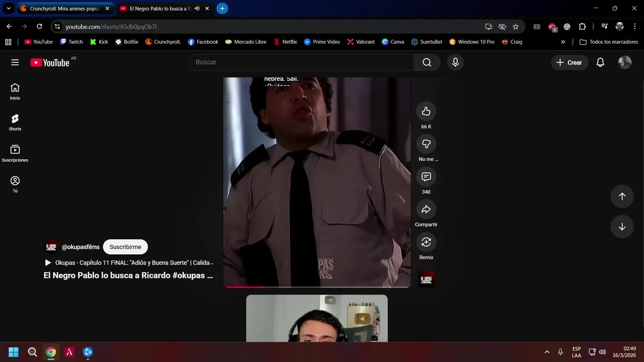Viewport: 644px width, 362px height.
Task: Open taskbar volume speaker control
Action: click(x=602, y=352)
